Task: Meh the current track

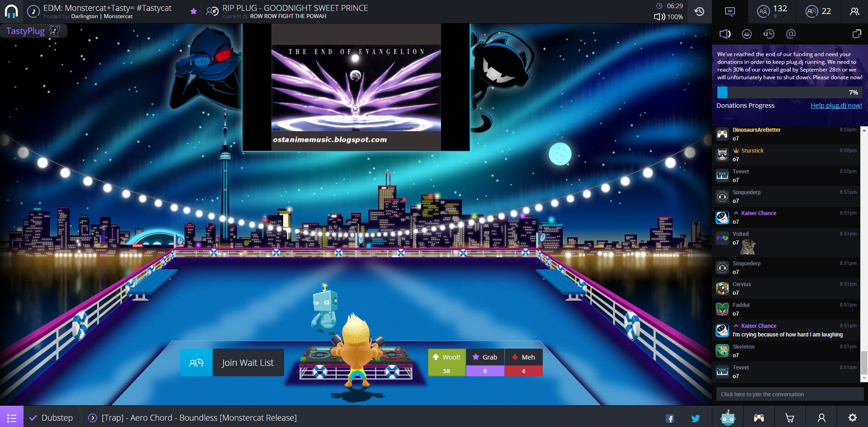Action: click(x=524, y=363)
